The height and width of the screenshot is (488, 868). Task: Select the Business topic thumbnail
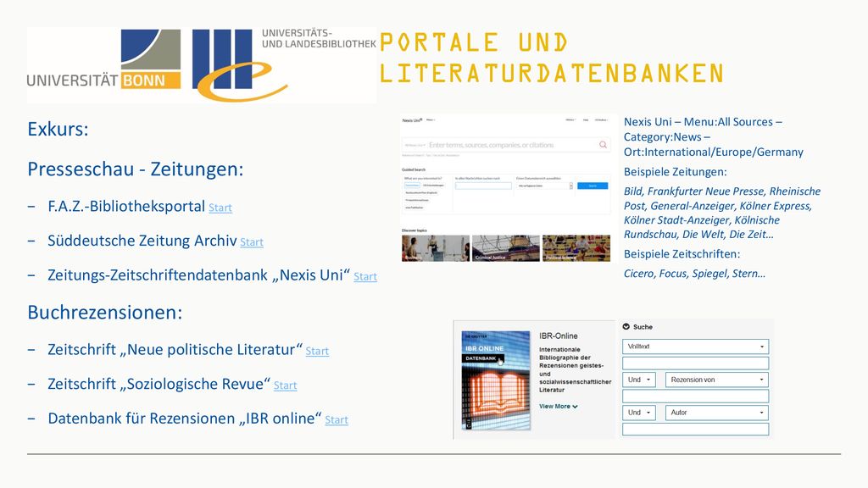[436, 248]
